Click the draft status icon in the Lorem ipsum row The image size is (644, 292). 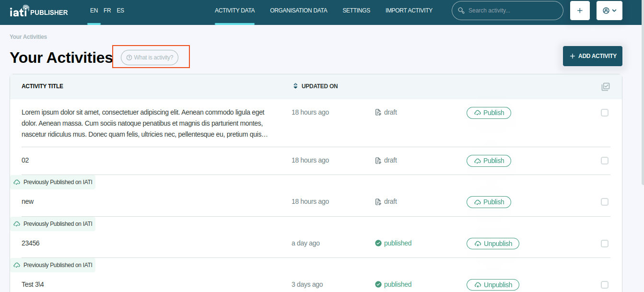point(378,113)
